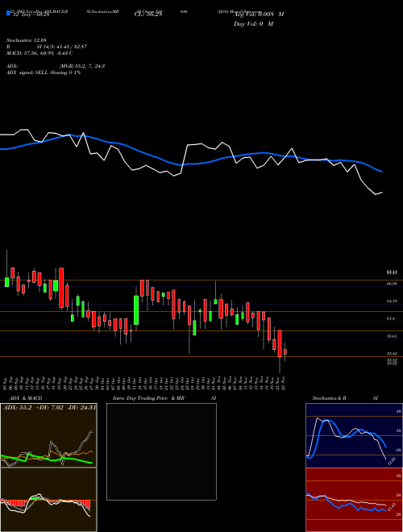Click the empty intraday trading price panel

(x=161, y=451)
